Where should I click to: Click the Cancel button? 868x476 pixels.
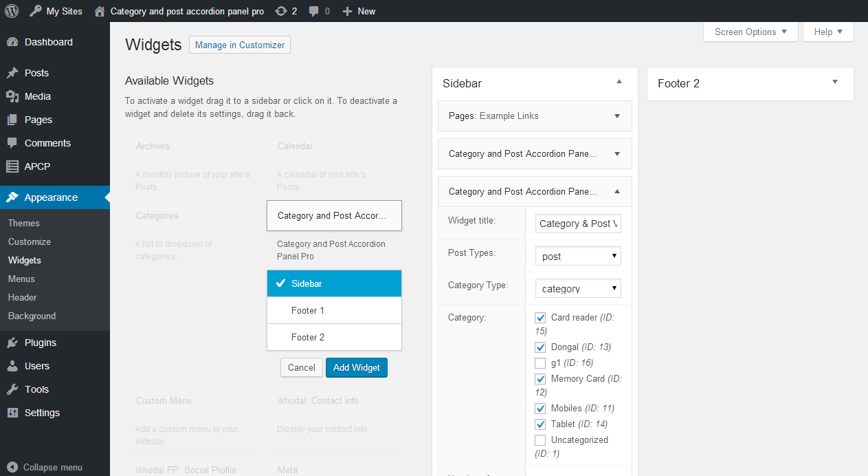(x=302, y=367)
